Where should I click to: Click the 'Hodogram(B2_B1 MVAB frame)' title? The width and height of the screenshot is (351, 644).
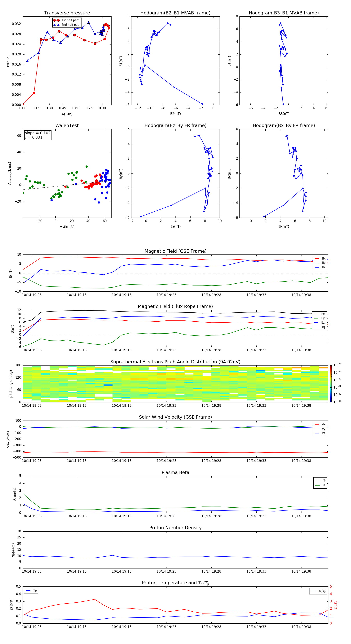(175, 13)
